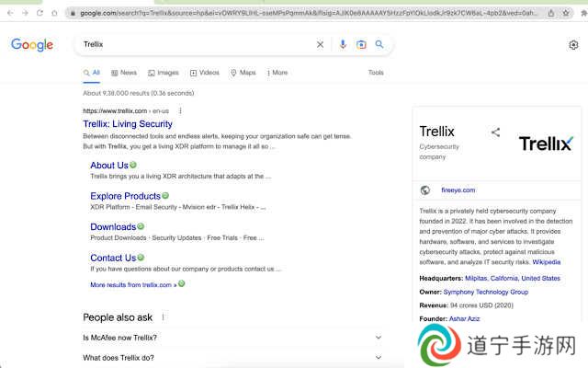Click the 'About 9,38,000 results' text
588x368 pixels.
139,93
